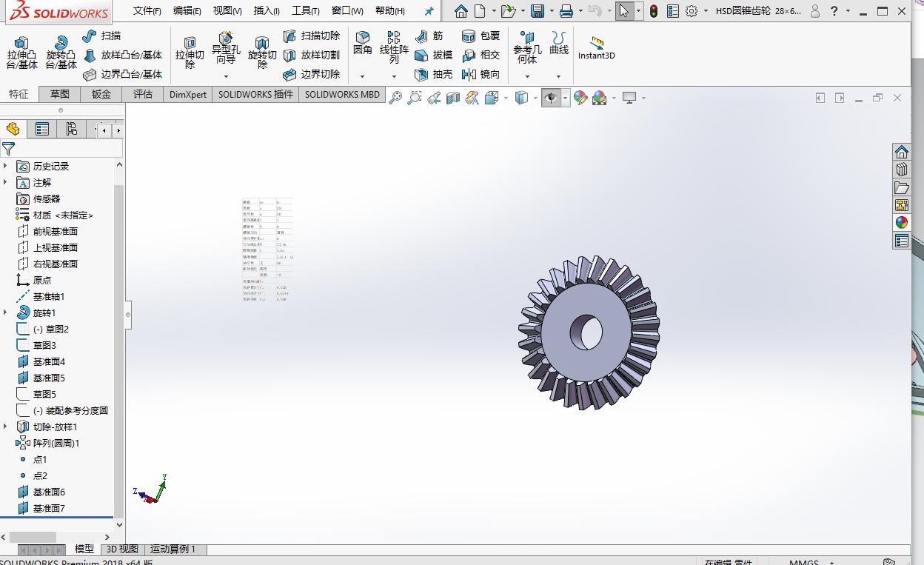
Task: Click the 相交 intersect tool
Action: pyautogui.click(x=481, y=55)
